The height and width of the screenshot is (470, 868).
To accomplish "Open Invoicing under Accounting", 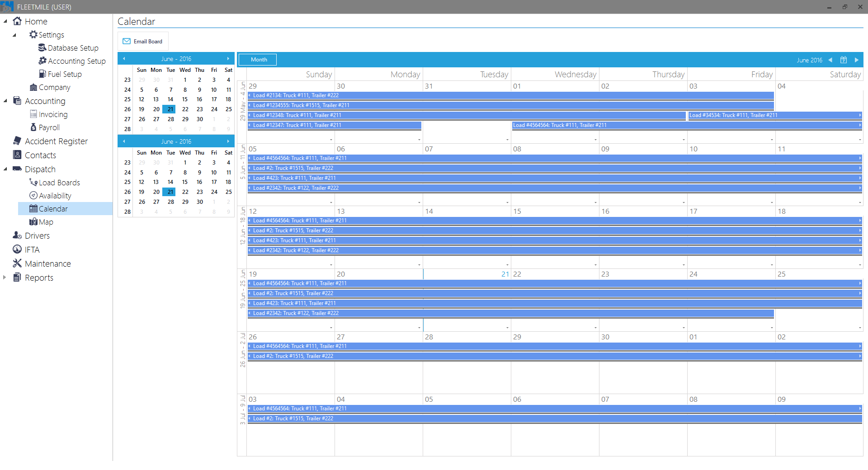I will (x=53, y=114).
